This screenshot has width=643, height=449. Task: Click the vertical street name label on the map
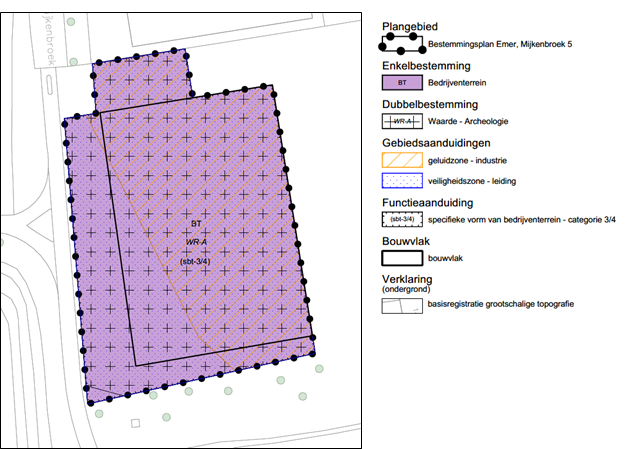coord(50,40)
